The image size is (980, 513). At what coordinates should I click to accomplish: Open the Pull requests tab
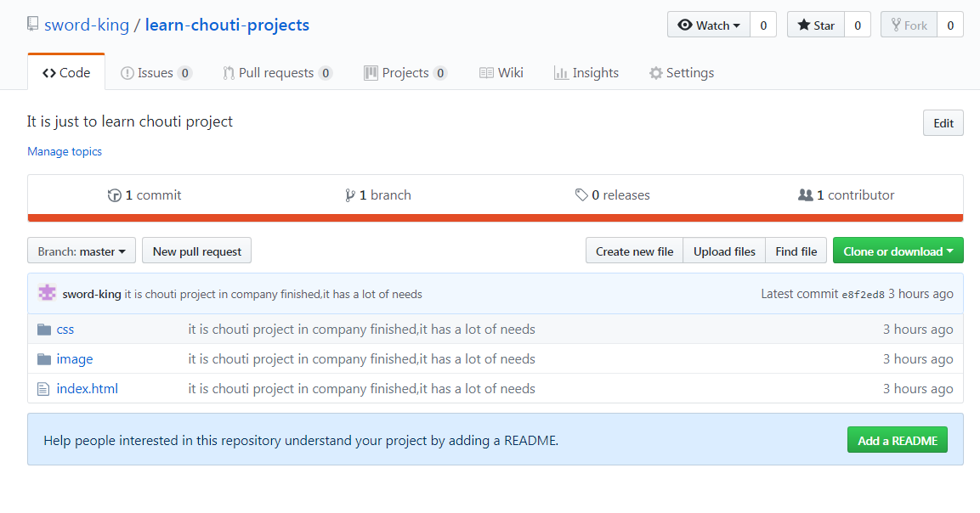click(276, 73)
